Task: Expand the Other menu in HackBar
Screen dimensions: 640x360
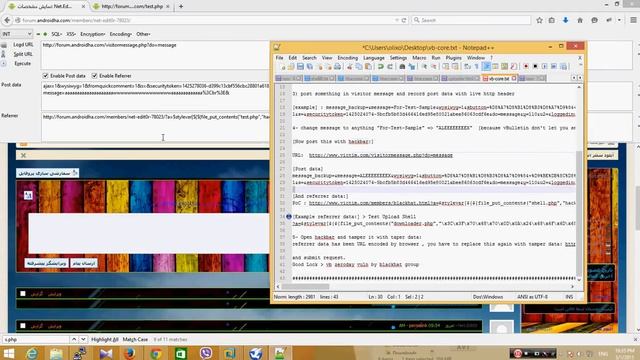Action: coord(143,34)
